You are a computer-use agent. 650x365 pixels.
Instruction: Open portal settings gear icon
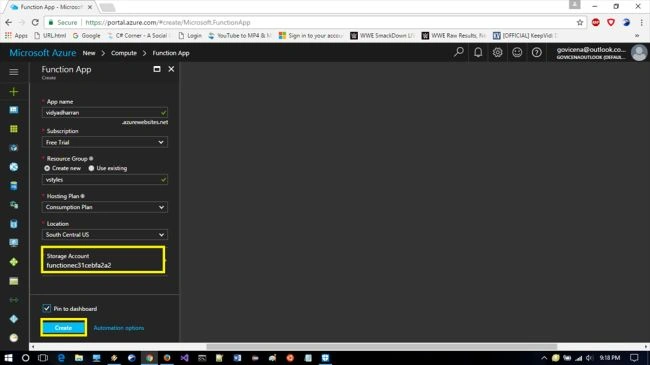point(497,52)
